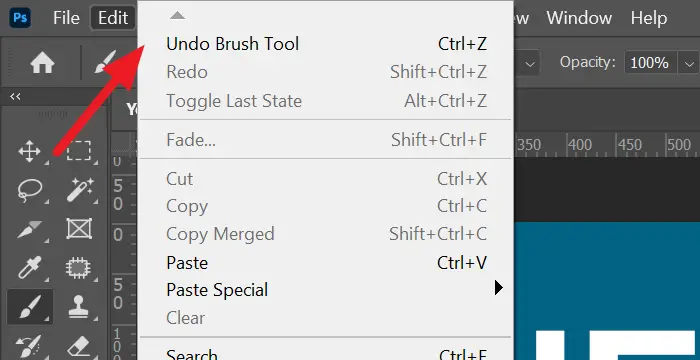Select the Move tool
The image size is (700, 360).
point(29,151)
